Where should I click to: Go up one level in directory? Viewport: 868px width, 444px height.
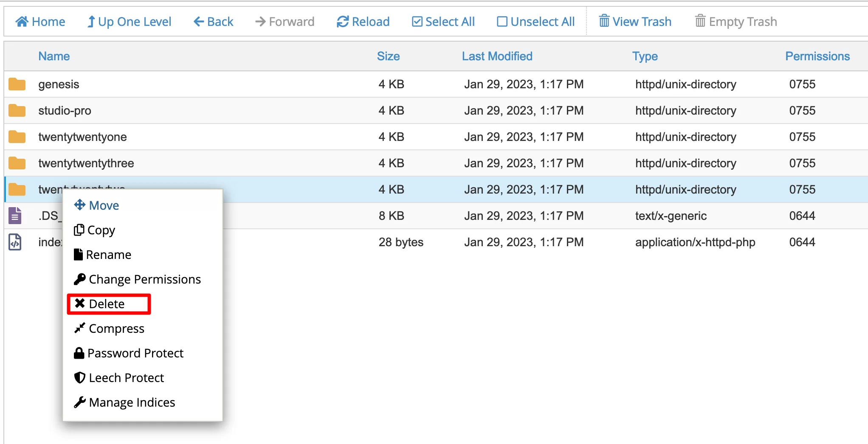point(129,22)
